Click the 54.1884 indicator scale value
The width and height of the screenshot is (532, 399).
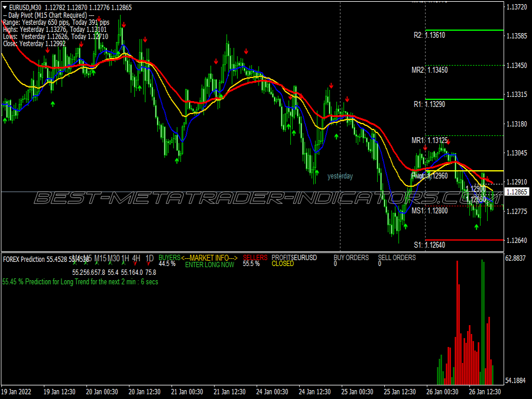coord(515,381)
